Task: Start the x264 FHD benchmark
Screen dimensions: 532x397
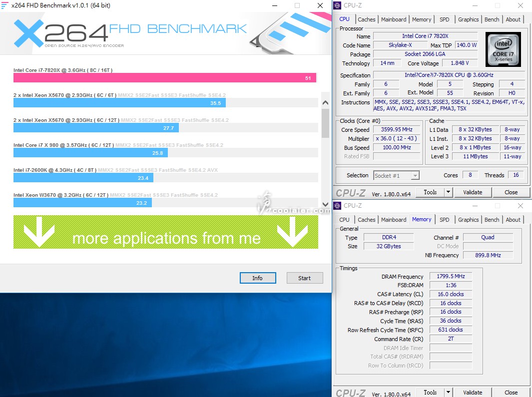Action: pos(304,278)
